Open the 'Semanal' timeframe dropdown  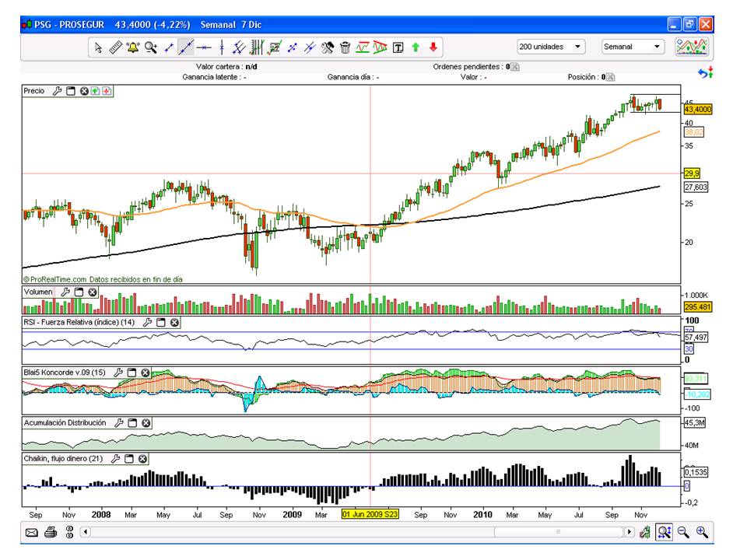(633, 47)
